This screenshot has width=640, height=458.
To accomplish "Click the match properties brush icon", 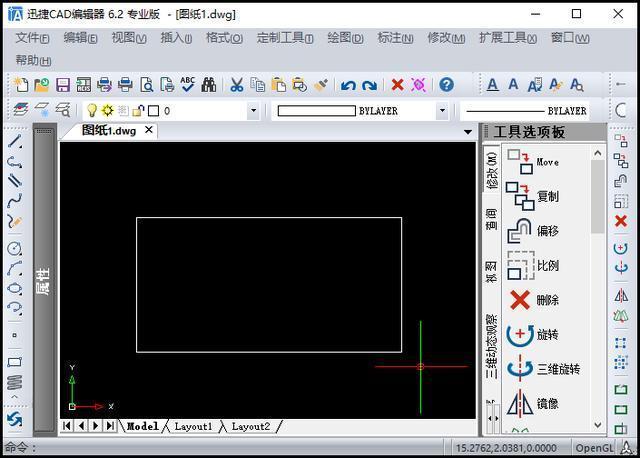I will [x=321, y=85].
